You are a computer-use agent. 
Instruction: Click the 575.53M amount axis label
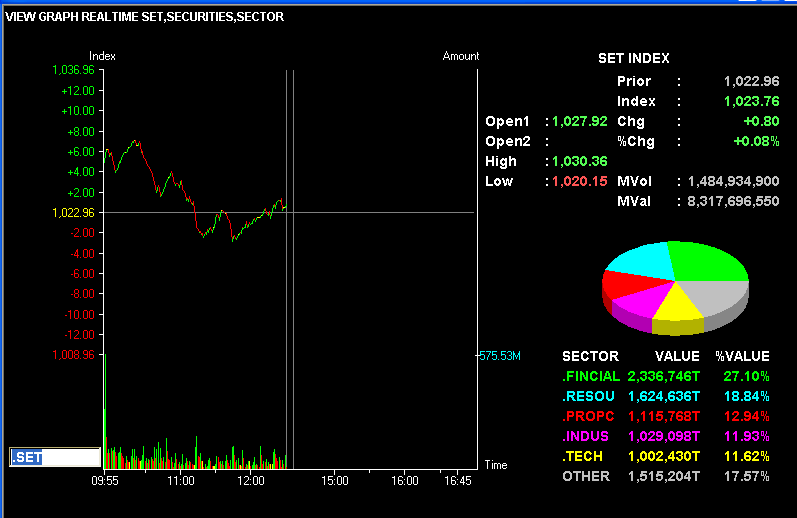[x=500, y=356]
